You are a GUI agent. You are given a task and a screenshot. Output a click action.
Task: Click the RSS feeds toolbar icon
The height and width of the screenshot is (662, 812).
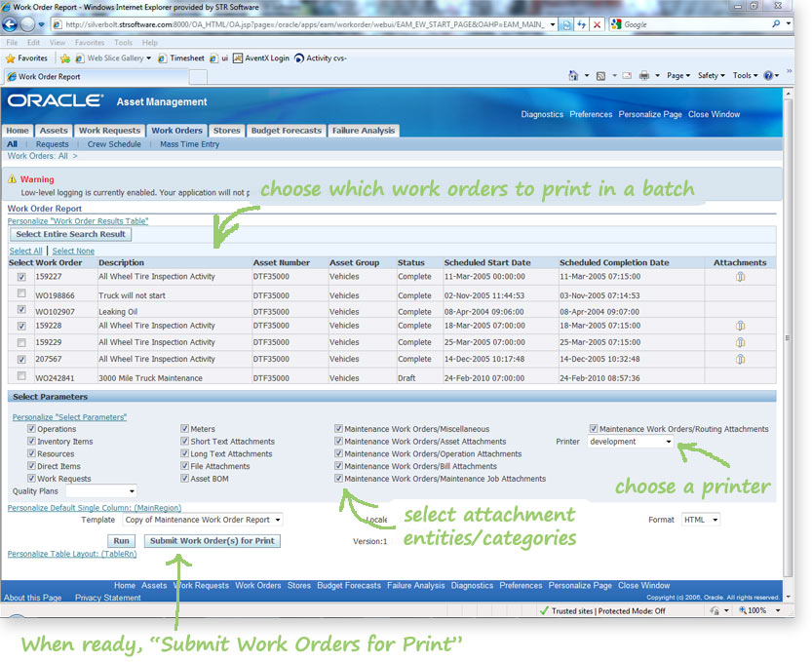pos(600,76)
